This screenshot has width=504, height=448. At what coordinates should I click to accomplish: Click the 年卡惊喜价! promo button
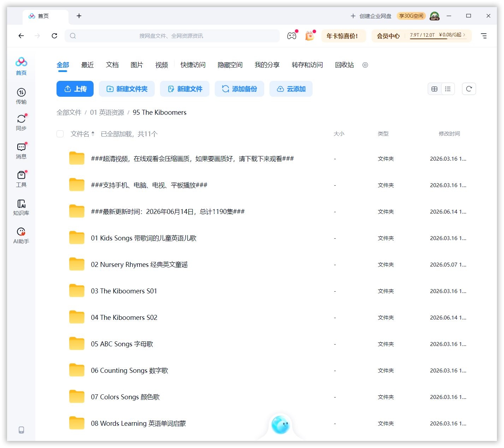343,36
